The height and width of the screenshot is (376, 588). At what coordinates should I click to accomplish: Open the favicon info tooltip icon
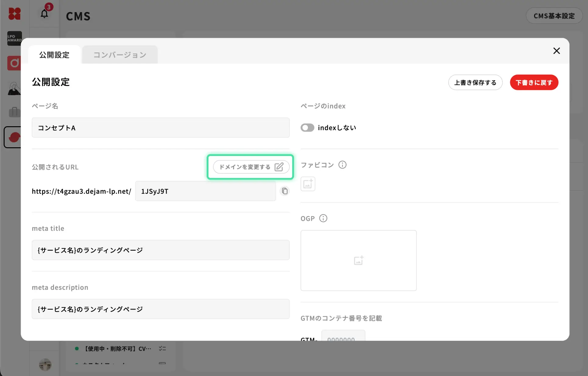[x=342, y=165]
